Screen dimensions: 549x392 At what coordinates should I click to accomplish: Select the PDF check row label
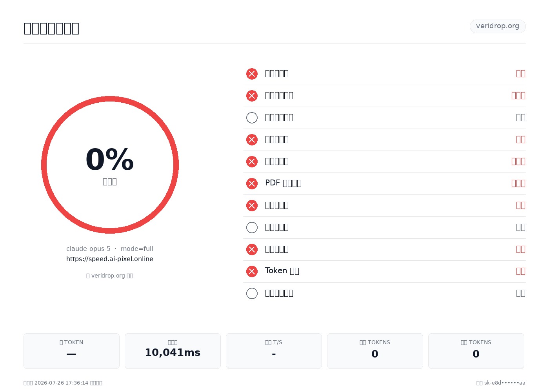click(283, 183)
